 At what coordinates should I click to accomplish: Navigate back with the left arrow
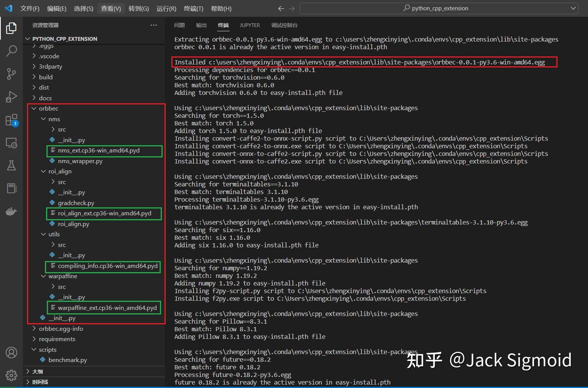tap(281, 8)
